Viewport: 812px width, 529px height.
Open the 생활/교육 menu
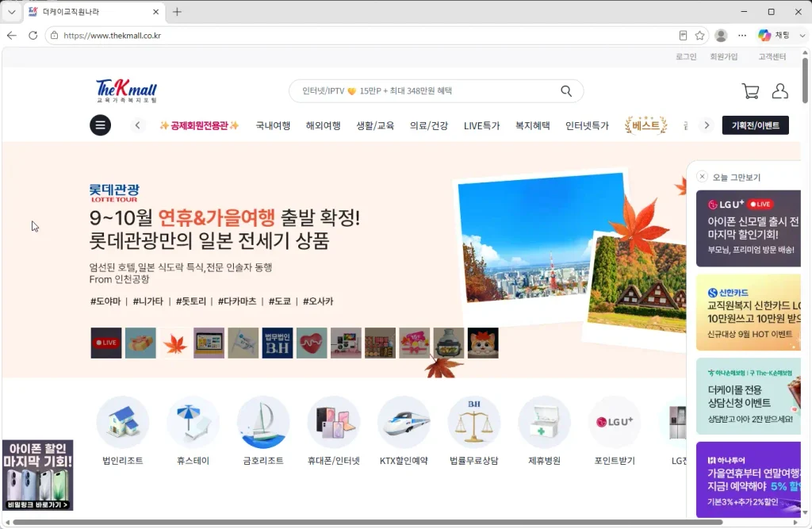coord(375,125)
